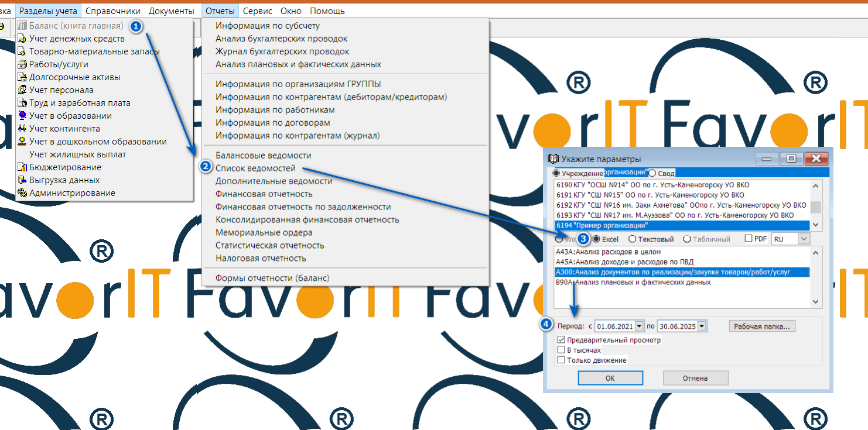Open the RU language dropdown
868x430 pixels.
point(804,239)
